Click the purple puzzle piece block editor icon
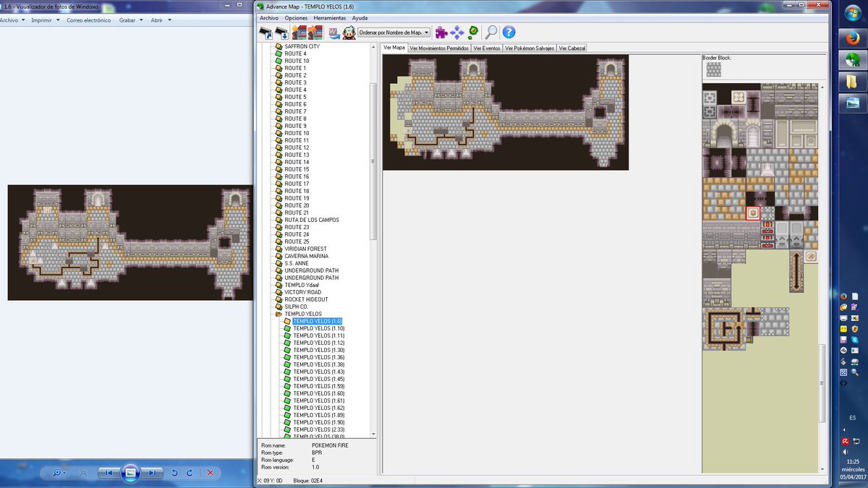The height and width of the screenshot is (488, 868). tap(441, 32)
